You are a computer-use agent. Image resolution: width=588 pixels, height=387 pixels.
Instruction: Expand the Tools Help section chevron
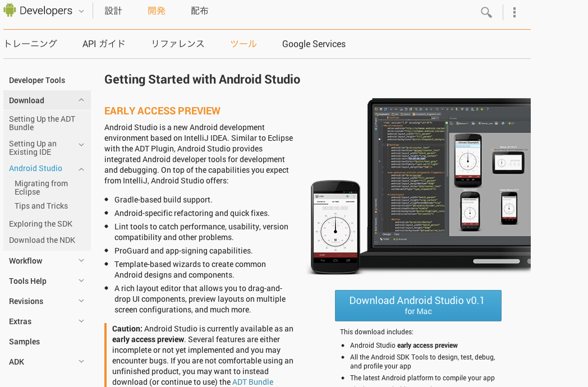pos(81,281)
